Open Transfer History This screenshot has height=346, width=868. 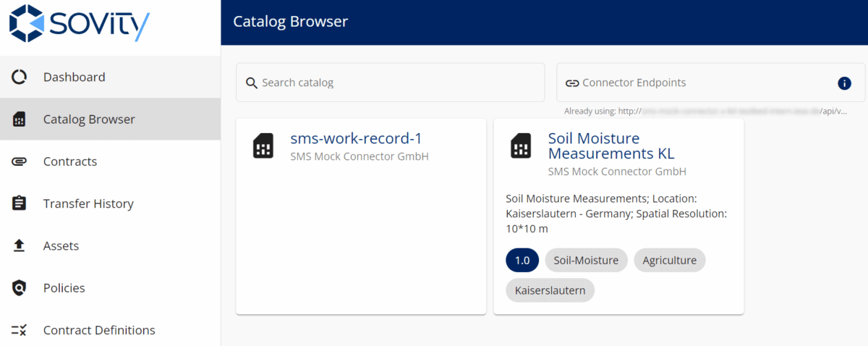pyautogui.click(x=110, y=203)
